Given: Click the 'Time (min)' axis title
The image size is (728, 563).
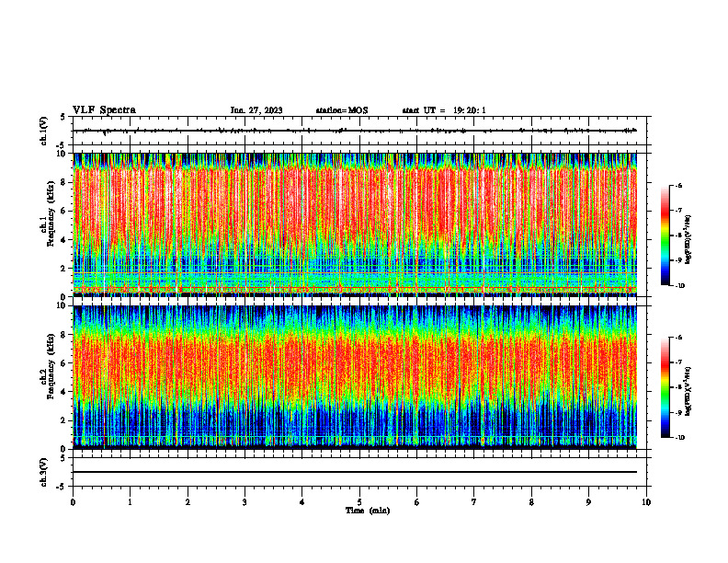Looking at the screenshot, I should click(368, 511).
